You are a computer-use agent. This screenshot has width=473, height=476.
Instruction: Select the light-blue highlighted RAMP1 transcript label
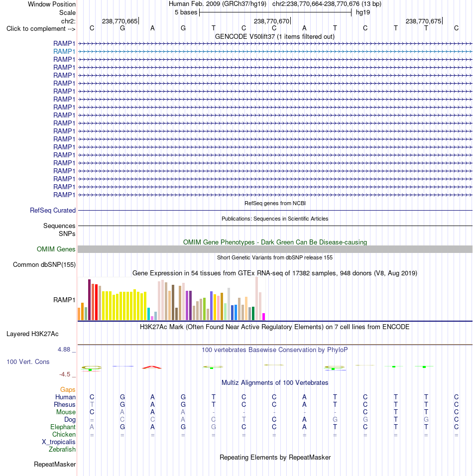point(64,51)
